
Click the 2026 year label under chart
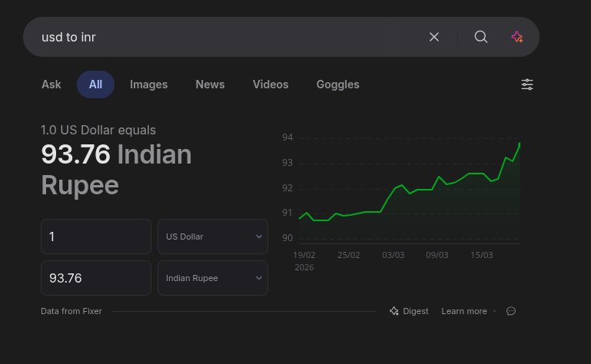point(304,267)
